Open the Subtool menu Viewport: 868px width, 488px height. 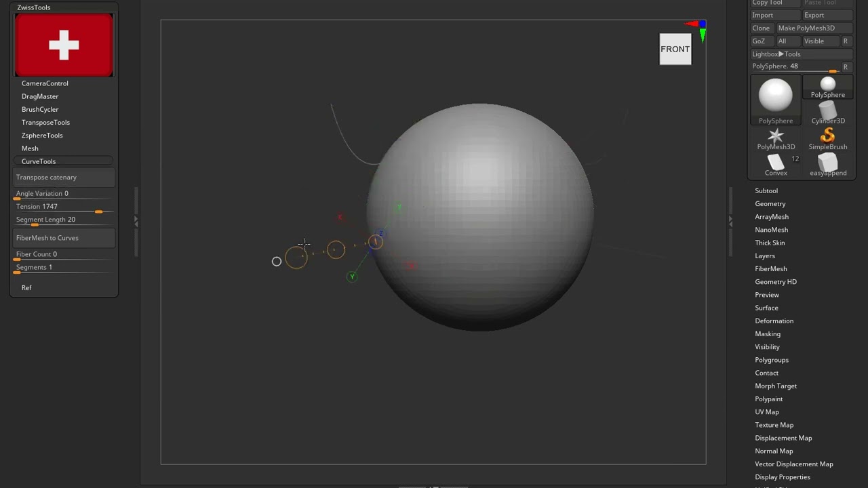pyautogui.click(x=766, y=191)
